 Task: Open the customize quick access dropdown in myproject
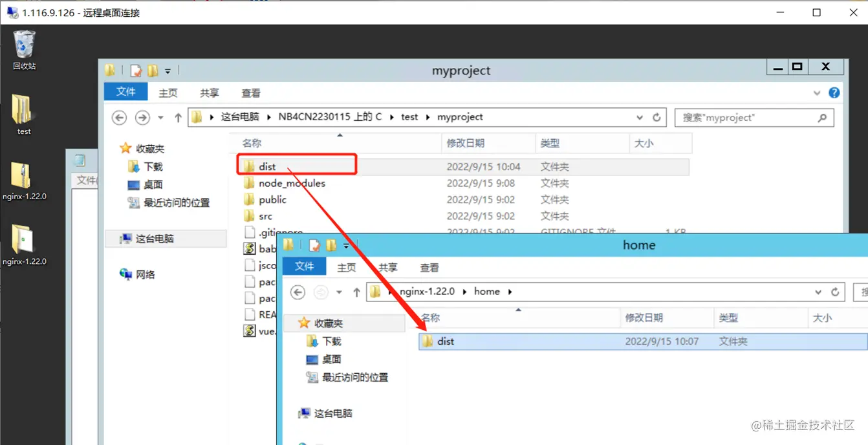[x=168, y=71]
